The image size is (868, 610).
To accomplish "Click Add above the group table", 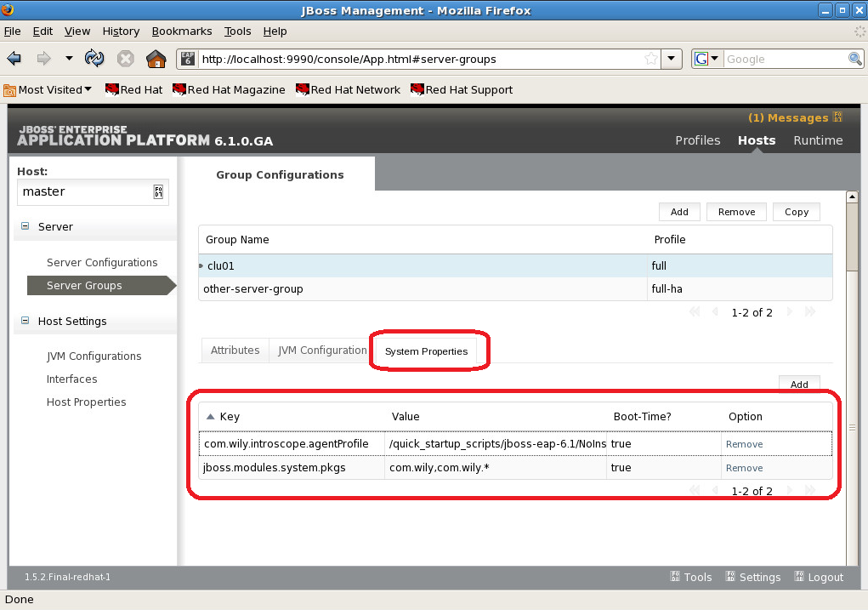I will point(679,212).
